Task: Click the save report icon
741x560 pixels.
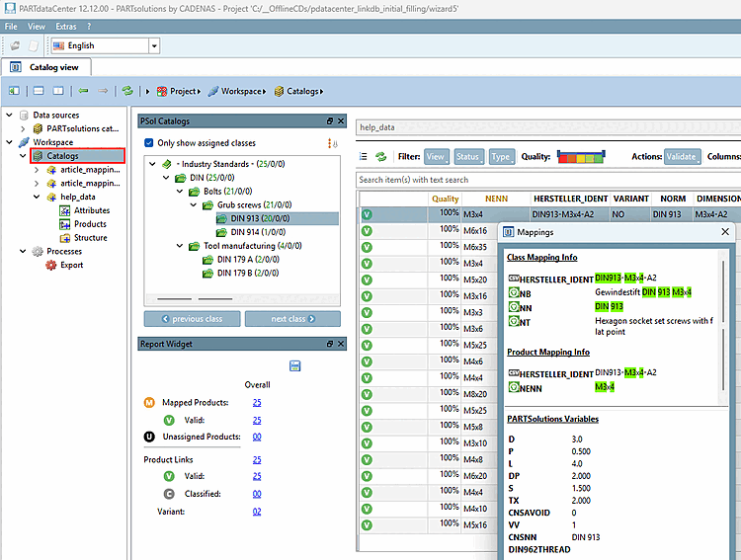Action: click(294, 365)
